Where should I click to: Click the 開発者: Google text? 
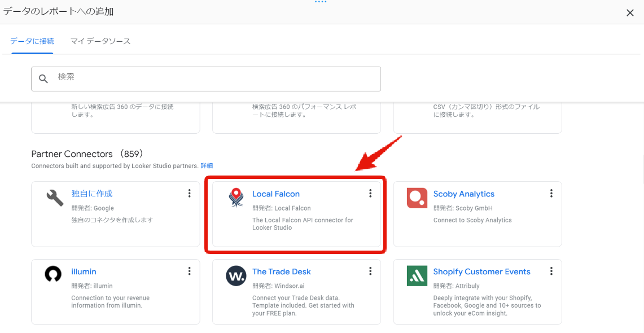pyautogui.click(x=93, y=208)
